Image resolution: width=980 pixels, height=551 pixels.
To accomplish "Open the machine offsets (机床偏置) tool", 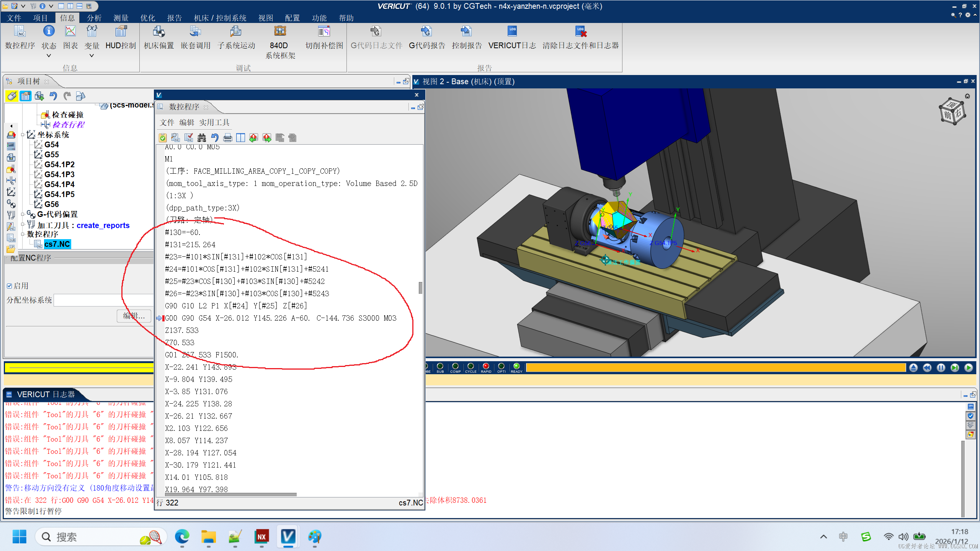I will pyautogui.click(x=158, y=32).
